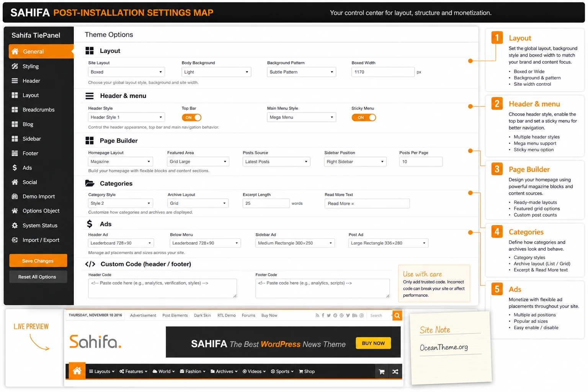
Task: Open the Background Pattern dropdown
Action: point(302,72)
